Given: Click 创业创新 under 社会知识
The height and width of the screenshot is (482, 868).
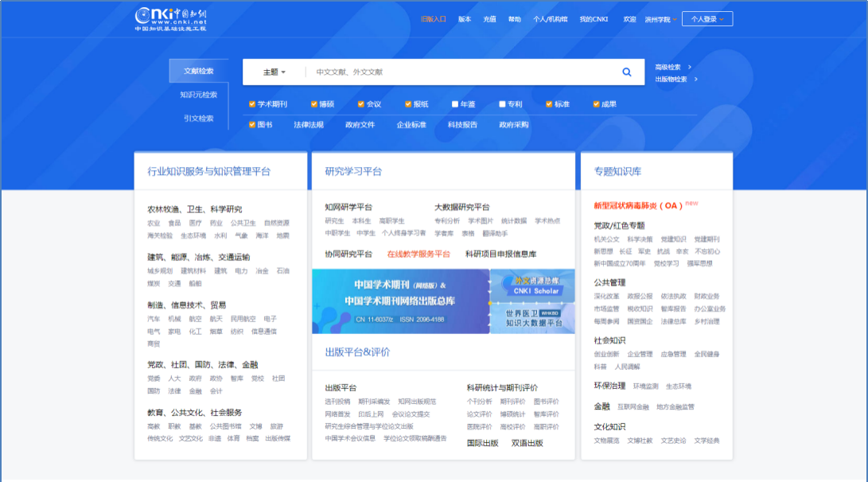Looking at the screenshot, I should pyautogui.click(x=607, y=354).
